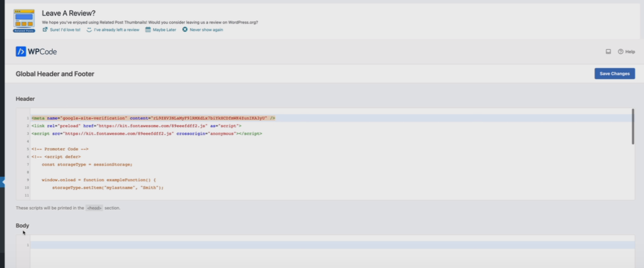Click the Related Posts plugin icon
The height and width of the screenshot is (268, 644).
[x=24, y=21]
